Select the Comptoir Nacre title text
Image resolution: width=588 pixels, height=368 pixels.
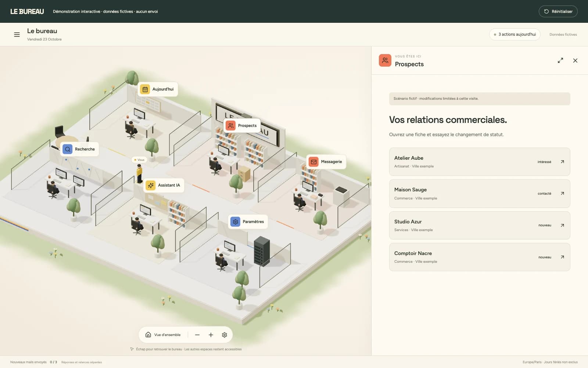413,253
